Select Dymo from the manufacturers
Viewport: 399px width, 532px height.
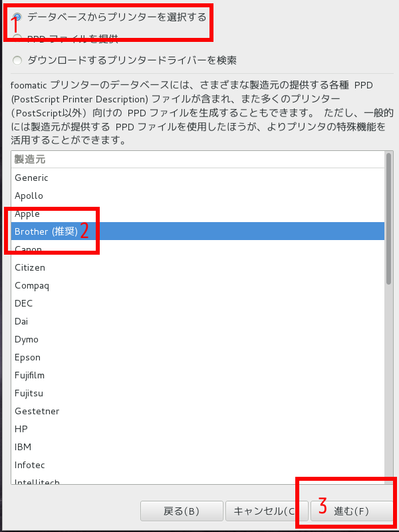point(27,339)
